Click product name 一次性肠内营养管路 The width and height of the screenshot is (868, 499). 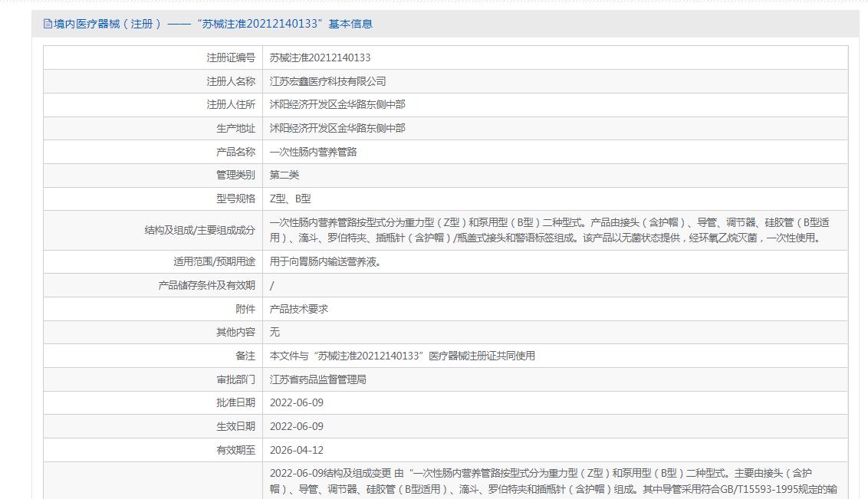coord(314,152)
